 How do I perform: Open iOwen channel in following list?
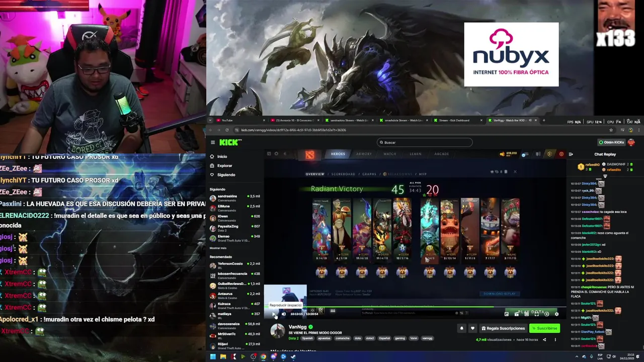[x=234, y=218]
